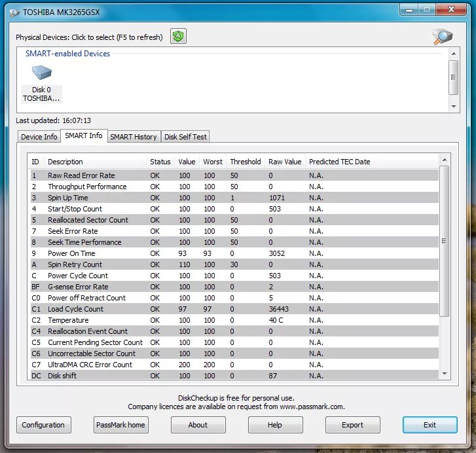Viewport: 476px width, 453px height.
Task: Select the UltraDMA CRC Error Count row
Action: point(234,365)
